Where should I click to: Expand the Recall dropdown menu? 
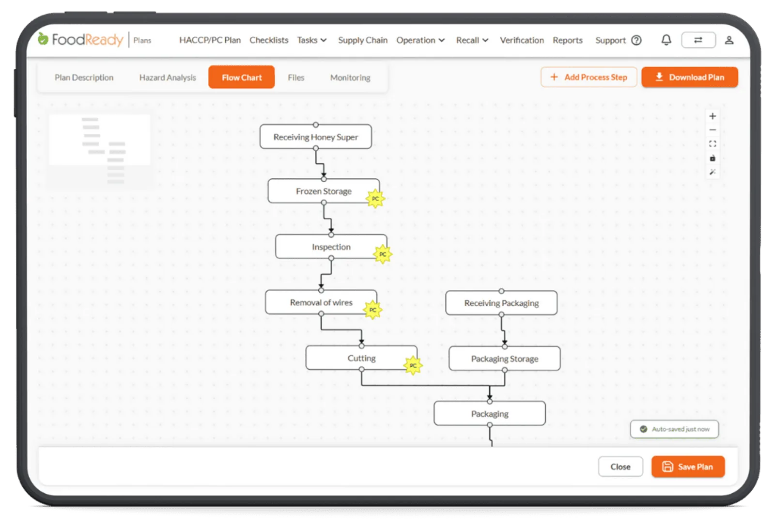point(472,40)
